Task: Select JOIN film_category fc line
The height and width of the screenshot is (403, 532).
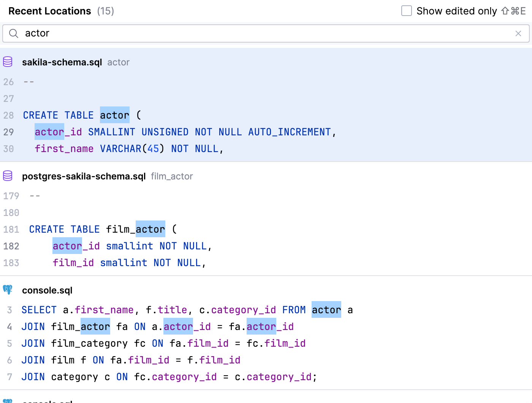Action: tap(163, 343)
